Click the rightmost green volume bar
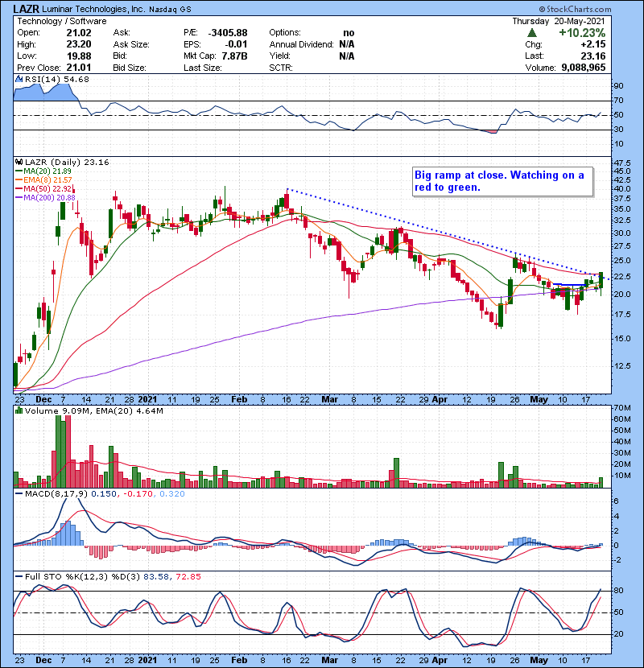Image resolution: width=644 pixels, height=668 pixels. (x=601, y=482)
